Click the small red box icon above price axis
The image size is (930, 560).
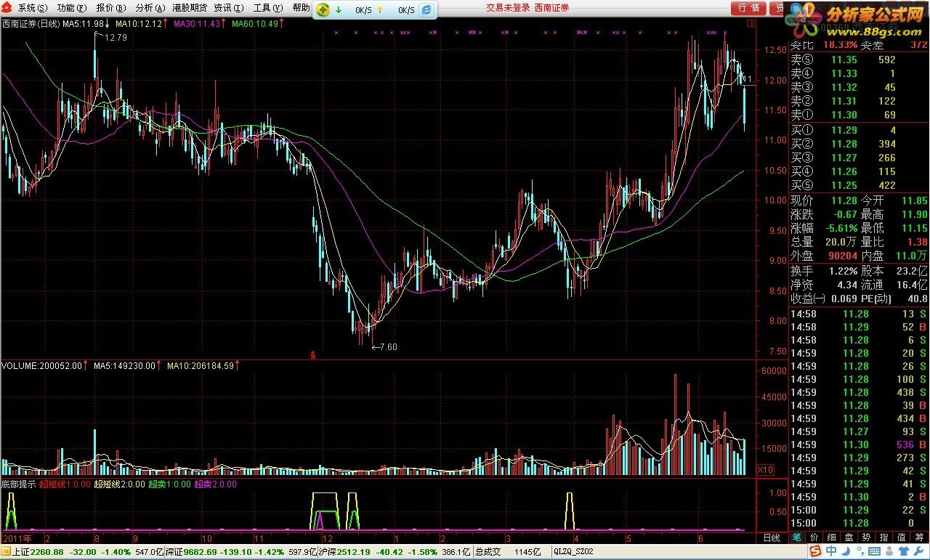[751, 23]
